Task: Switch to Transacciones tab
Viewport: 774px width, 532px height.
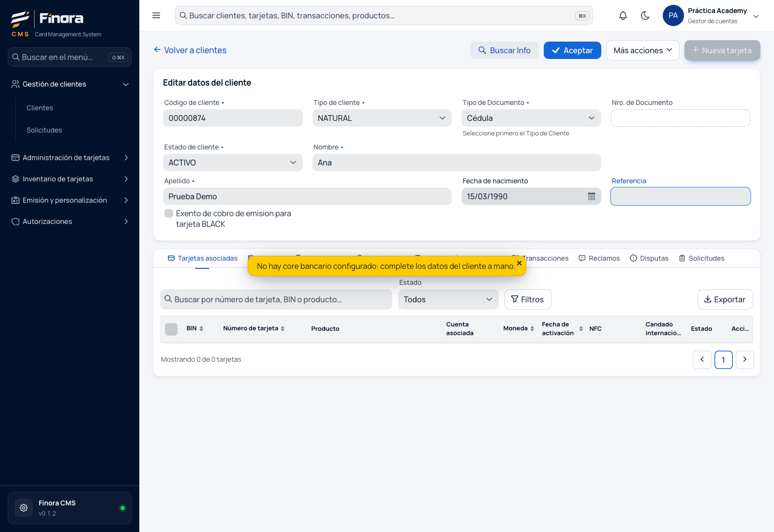Action: click(545, 258)
